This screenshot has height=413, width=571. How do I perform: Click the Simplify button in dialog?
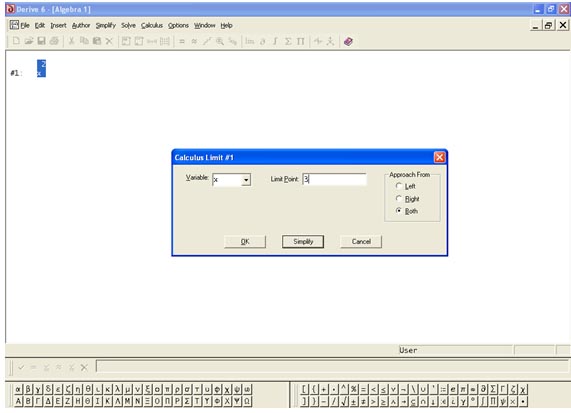pyautogui.click(x=303, y=241)
